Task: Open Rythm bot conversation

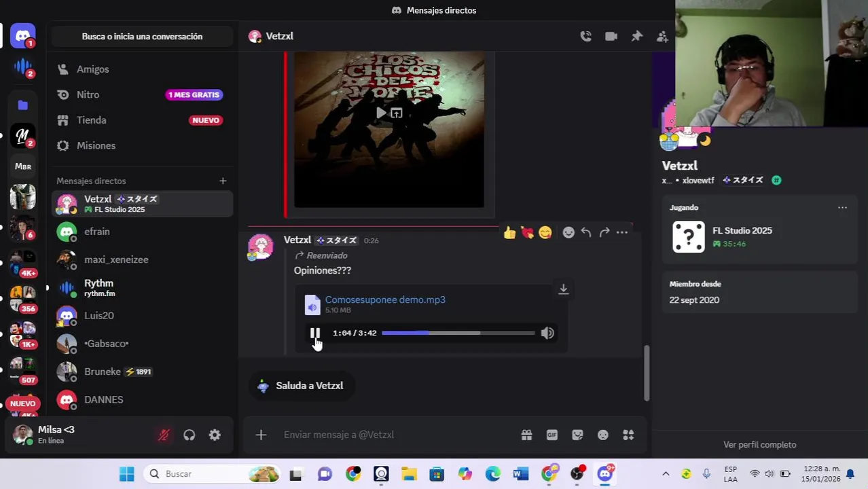Action: tap(142, 288)
